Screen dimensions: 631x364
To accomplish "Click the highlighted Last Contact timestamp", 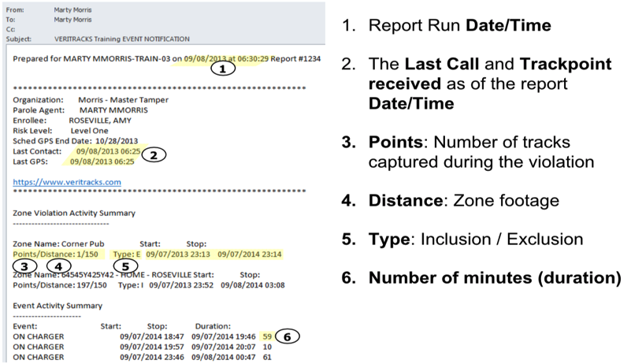I will tap(103, 150).
